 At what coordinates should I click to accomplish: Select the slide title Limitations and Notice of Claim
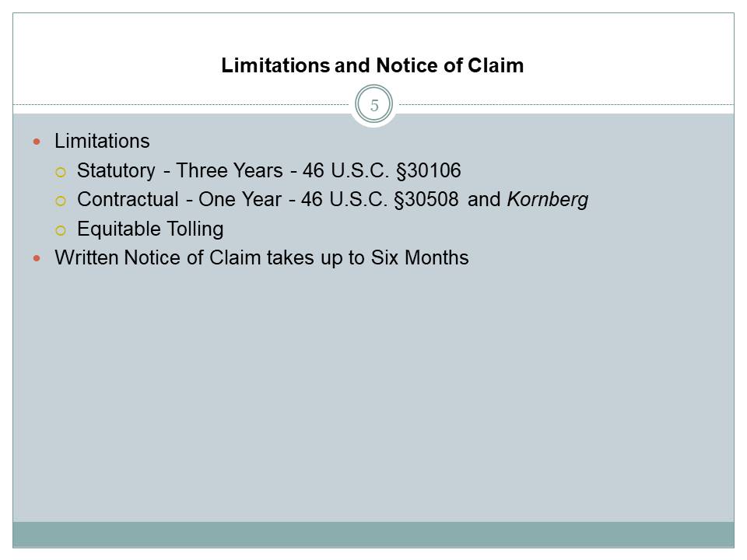coord(373,65)
